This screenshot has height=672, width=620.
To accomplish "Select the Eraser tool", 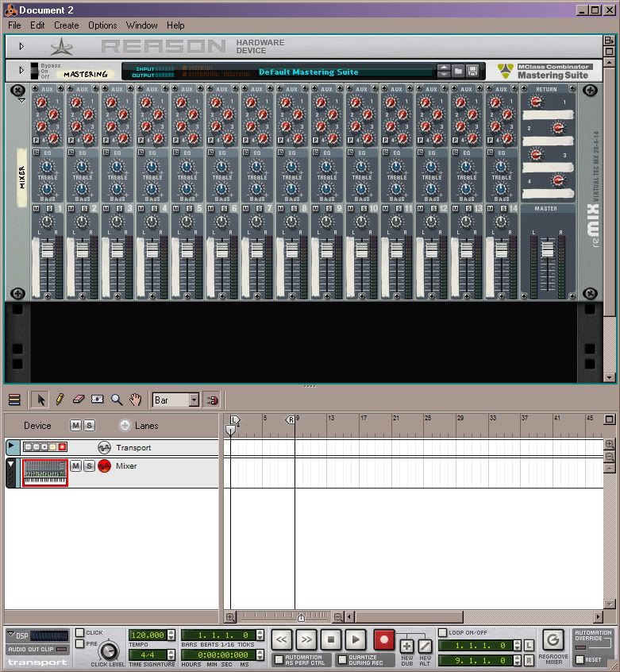I will coord(79,400).
